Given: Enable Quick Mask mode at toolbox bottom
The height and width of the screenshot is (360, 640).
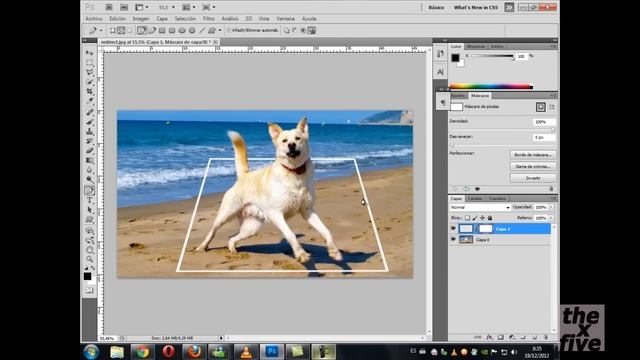Looking at the screenshot, I should pyautogui.click(x=89, y=290).
